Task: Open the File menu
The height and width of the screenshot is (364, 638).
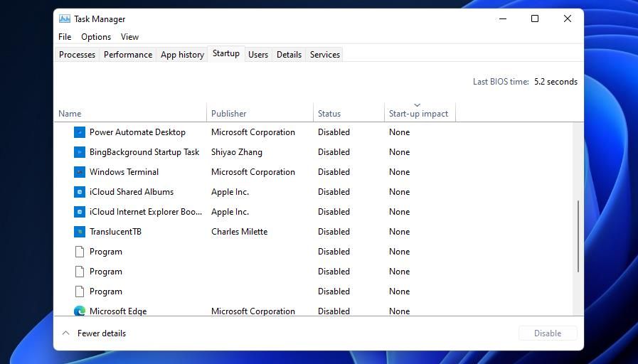Action: 65,36
